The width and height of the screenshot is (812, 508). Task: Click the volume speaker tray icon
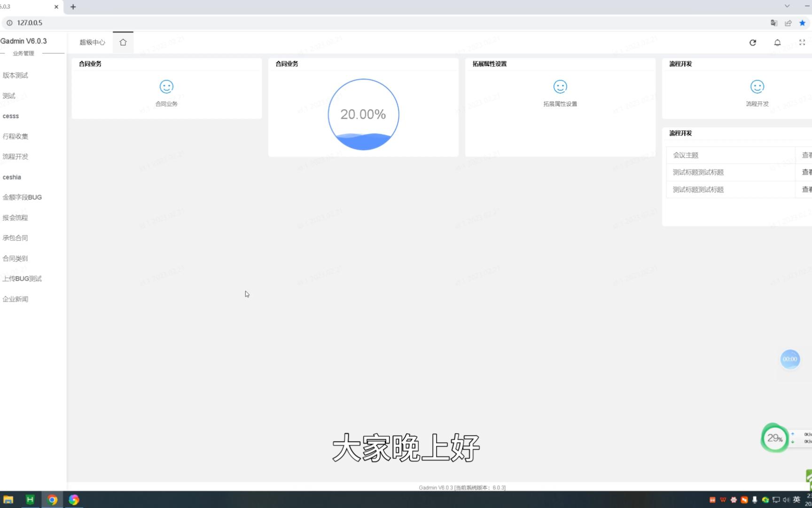(x=786, y=500)
